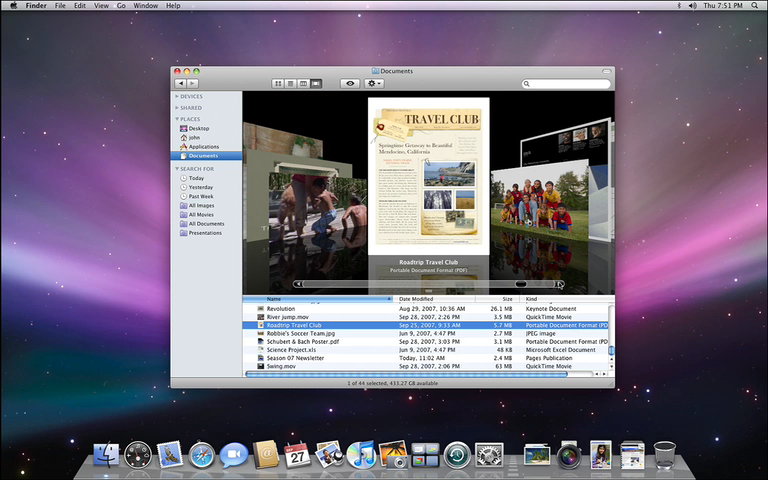Screen dimensions: 768x480
Task: Select the River jump cover thumbnail
Action: tap(317, 206)
